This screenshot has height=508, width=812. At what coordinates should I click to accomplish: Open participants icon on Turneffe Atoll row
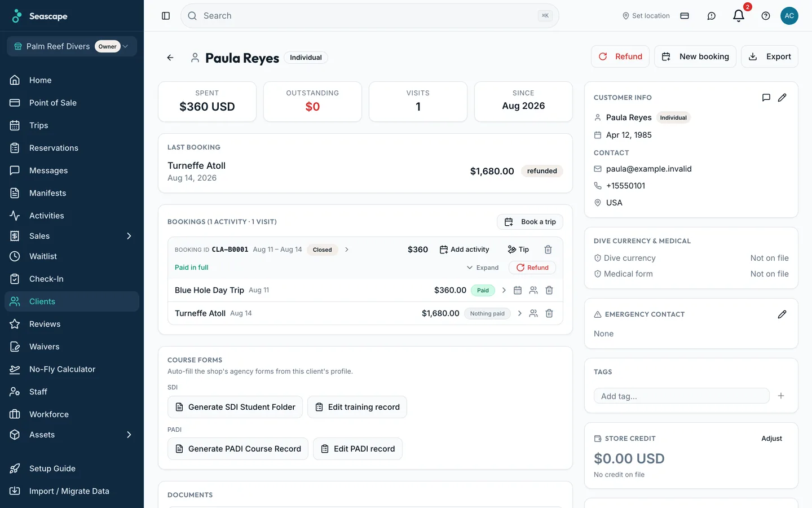click(x=533, y=313)
